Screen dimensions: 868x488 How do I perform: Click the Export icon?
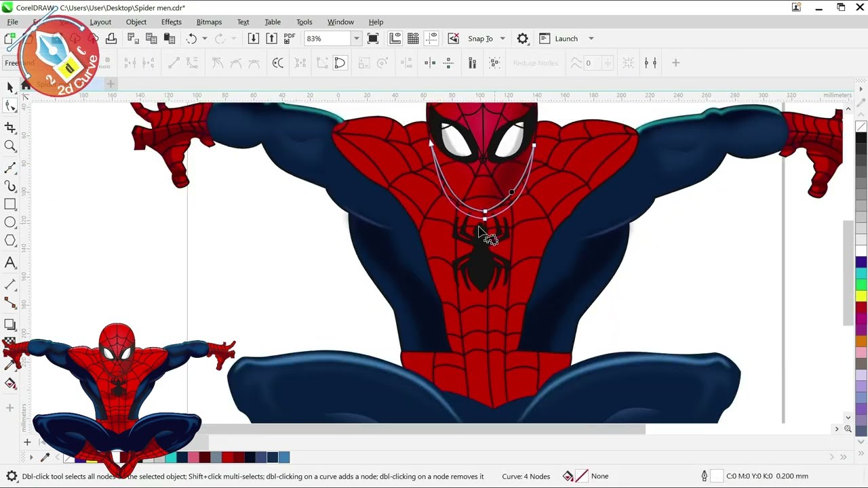coord(271,39)
